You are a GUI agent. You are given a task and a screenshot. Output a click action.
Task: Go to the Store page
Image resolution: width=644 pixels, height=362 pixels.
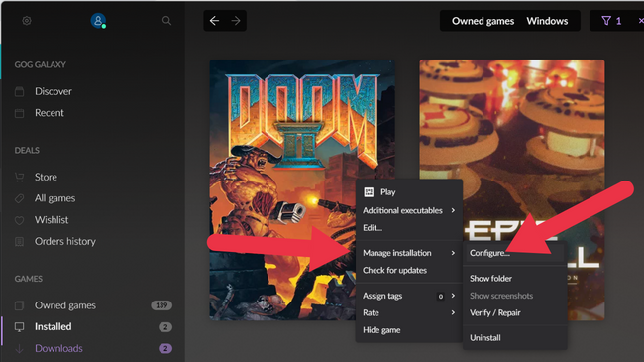pos(46,177)
